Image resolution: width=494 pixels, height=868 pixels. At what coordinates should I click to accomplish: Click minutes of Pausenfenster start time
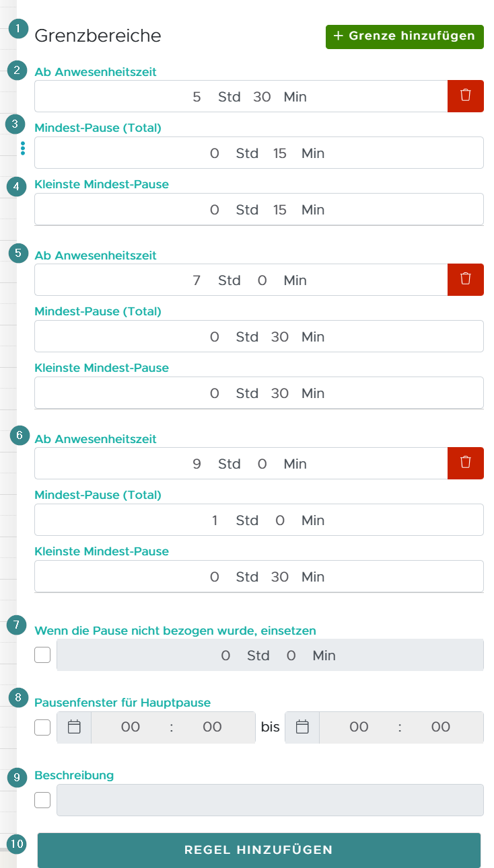[x=212, y=727]
